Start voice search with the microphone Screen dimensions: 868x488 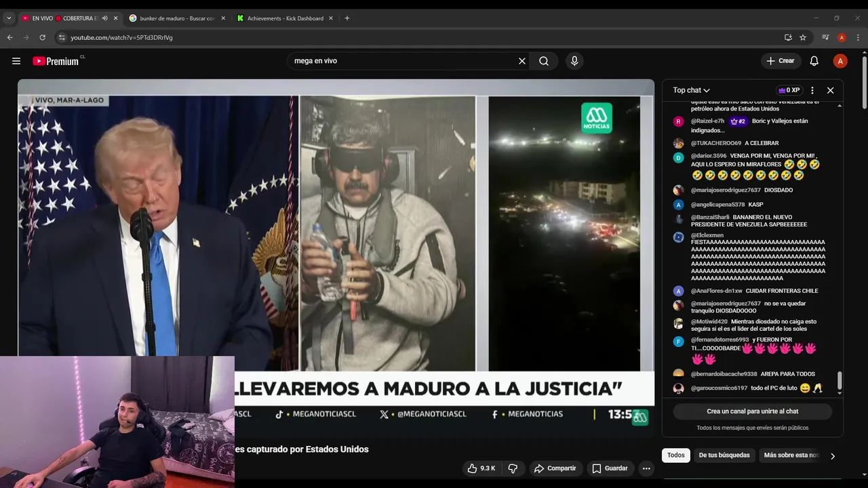click(574, 61)
